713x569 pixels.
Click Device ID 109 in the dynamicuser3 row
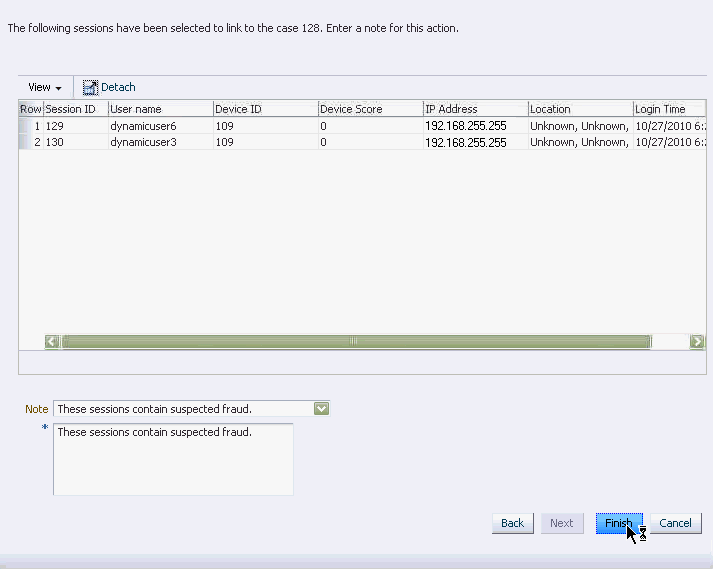266,142
